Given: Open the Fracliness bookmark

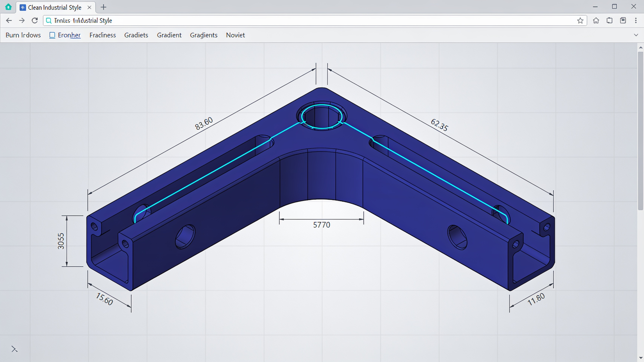Looking at the screenshot, I should tap(103, 35).
